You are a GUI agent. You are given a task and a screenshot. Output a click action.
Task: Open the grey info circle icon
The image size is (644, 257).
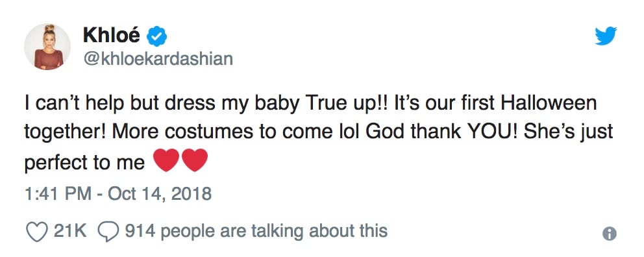pos(610,233)
